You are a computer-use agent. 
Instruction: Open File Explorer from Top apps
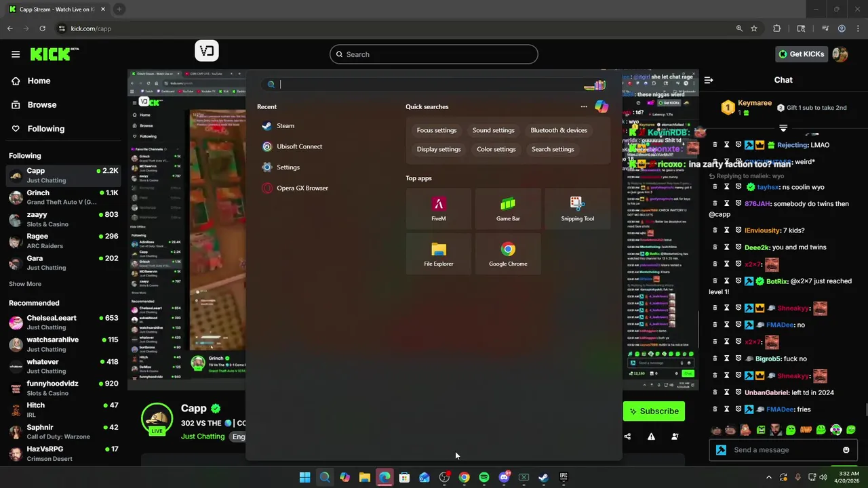pyautogui.click(x=439, y=255)
